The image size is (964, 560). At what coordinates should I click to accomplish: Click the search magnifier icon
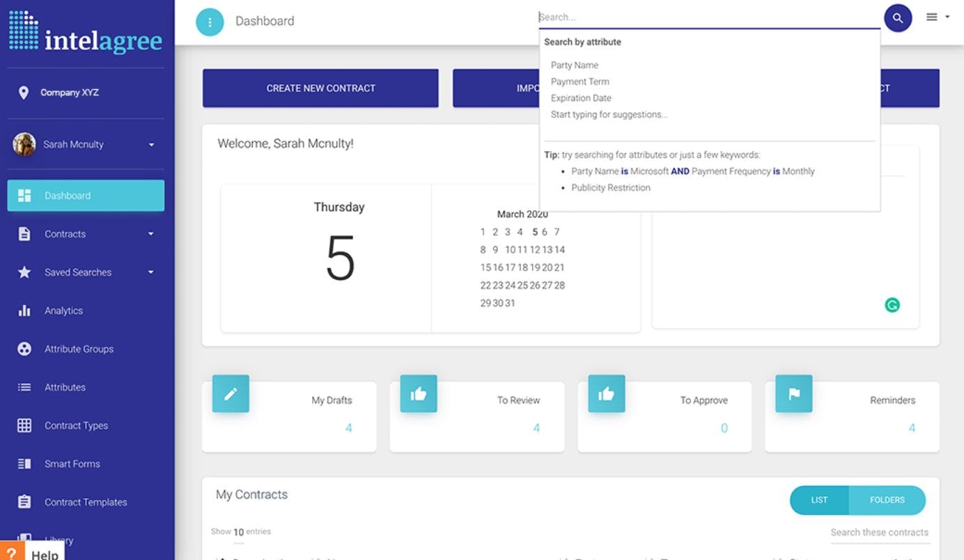(x=898, y=17)
